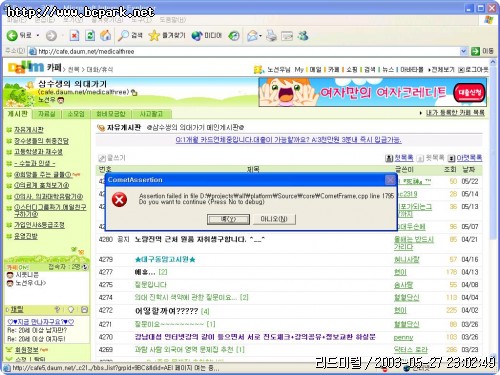Expand the address bar dropdown arrow

(x=463, y=51)
